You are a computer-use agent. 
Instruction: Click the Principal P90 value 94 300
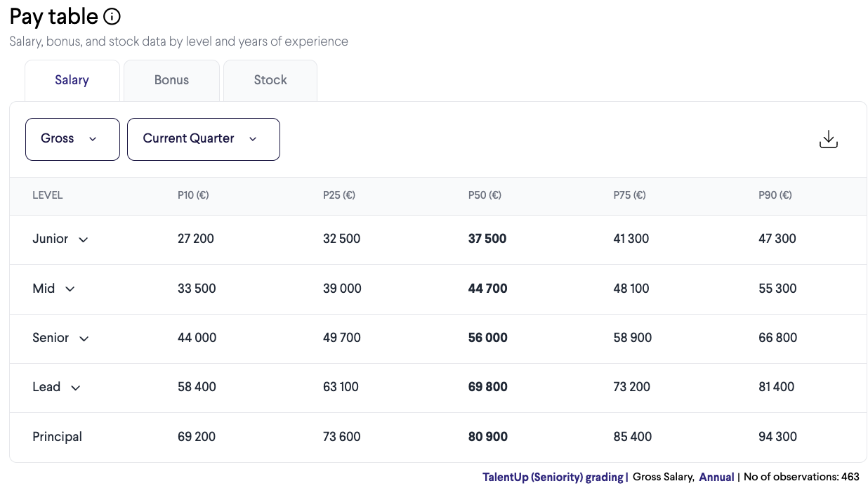[777, 437]
